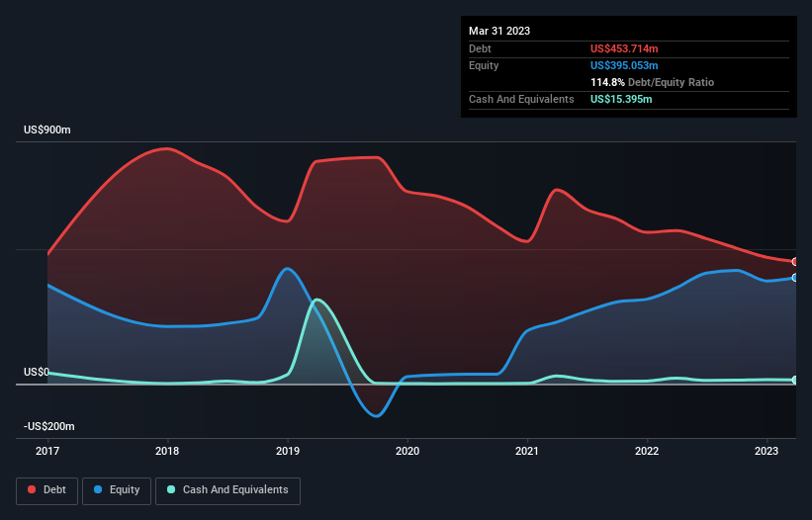
Task: Click the US$15.395m cash value
Action: coord(621,99)
